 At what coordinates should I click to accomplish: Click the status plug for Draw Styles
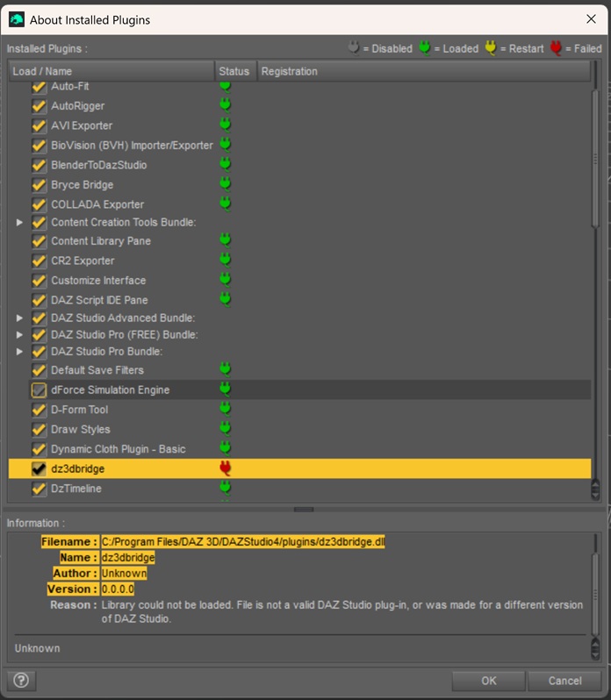click(x=225, y=429)
